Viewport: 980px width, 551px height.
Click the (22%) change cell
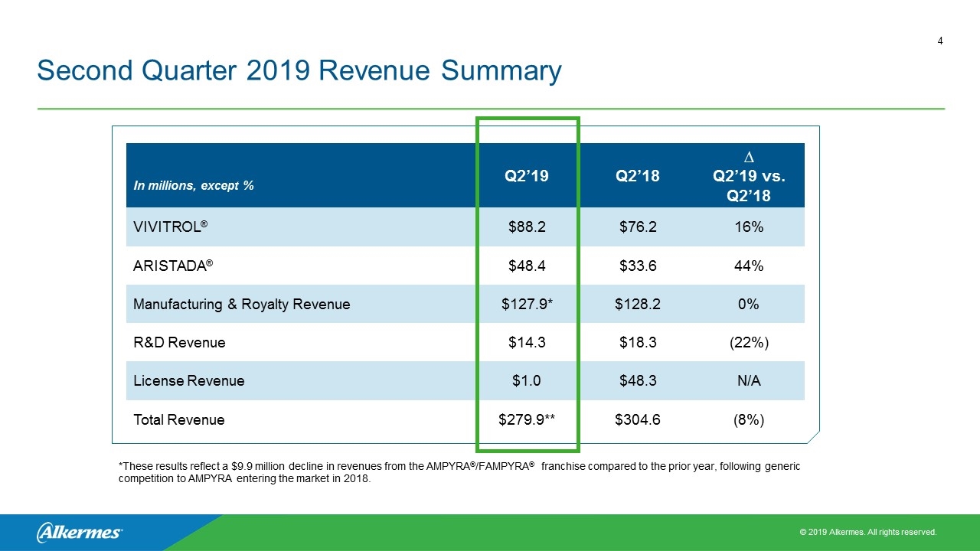[750, 342]
